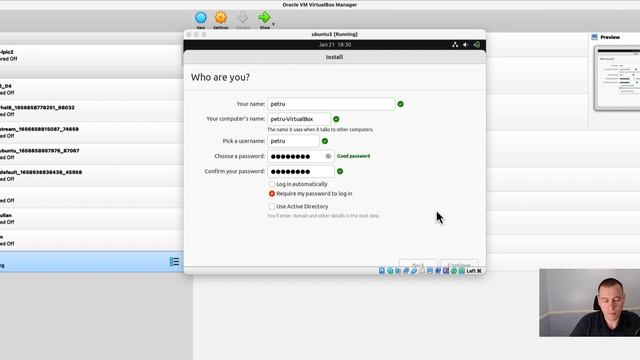Click the Your name input field

pyautogui.click(x=331, y=104)
